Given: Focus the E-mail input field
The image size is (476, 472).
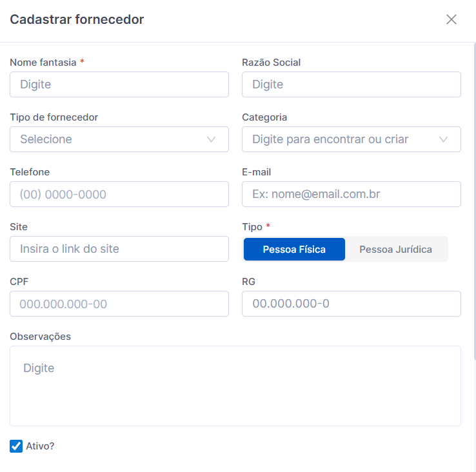Looking at the screenshot, I should click(351, 194).
